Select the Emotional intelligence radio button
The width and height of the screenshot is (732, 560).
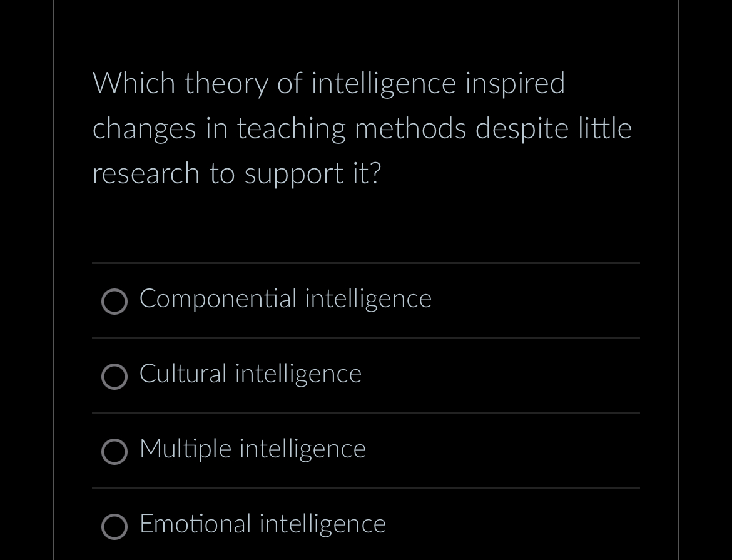coord(114,527)
